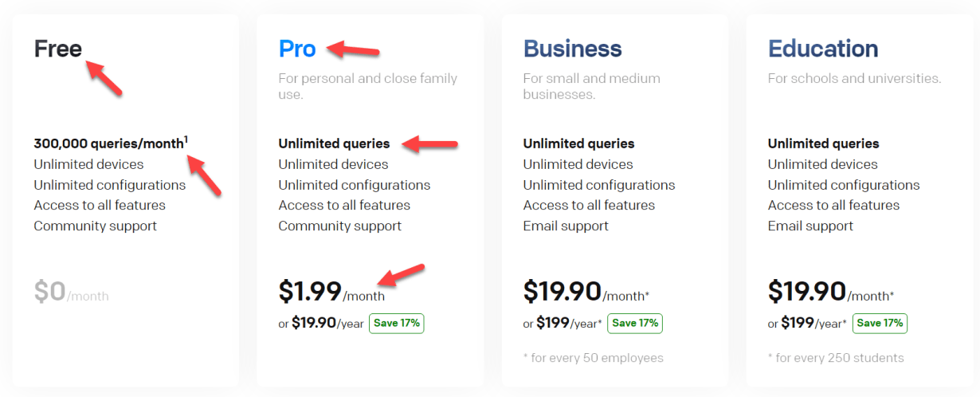Select the $0/month Free price

tap(71, 293)
